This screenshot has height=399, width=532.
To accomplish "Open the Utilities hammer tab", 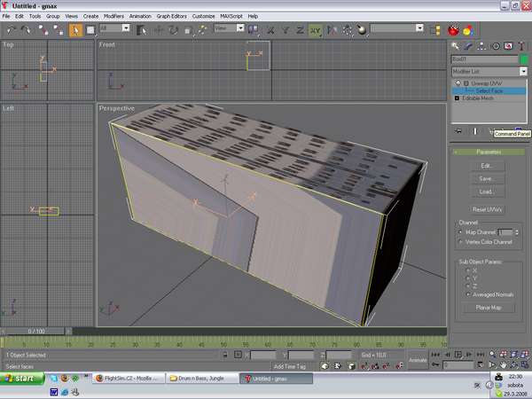I will [522, 45].
